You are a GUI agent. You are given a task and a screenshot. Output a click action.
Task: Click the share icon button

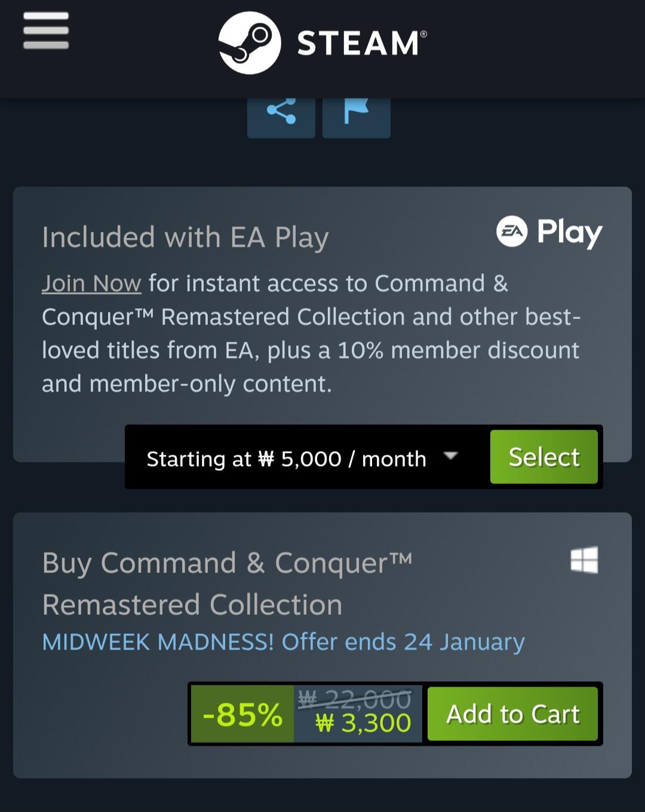click(x=281, y=112)
